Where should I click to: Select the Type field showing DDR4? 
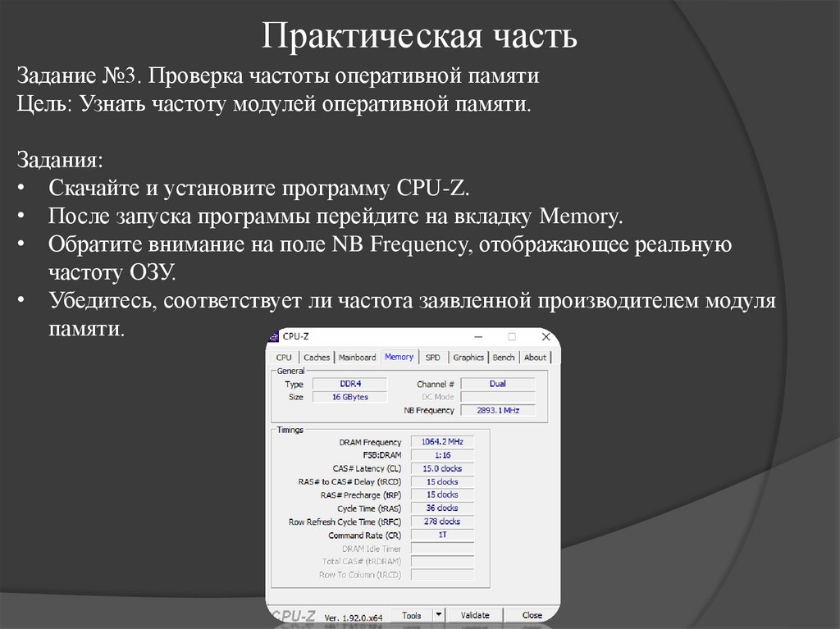pyautogui.click(x=351, y=383)
